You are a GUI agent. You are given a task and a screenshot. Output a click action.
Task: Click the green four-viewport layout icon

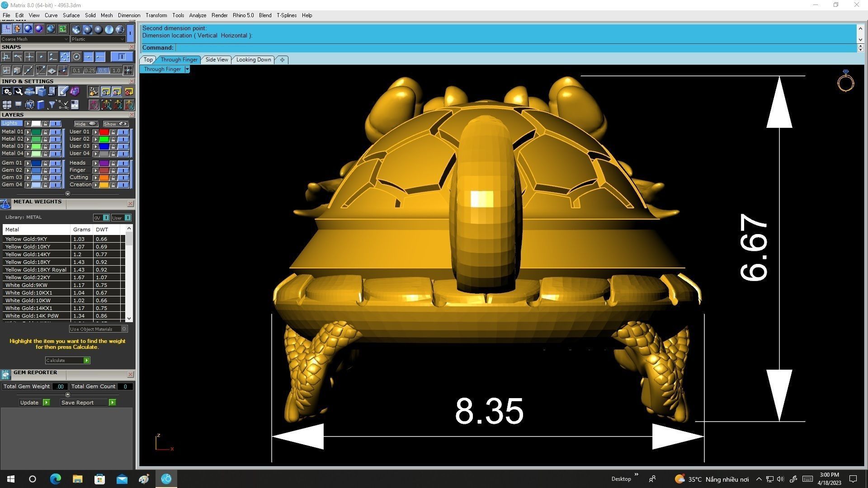(x=62, y=29)
